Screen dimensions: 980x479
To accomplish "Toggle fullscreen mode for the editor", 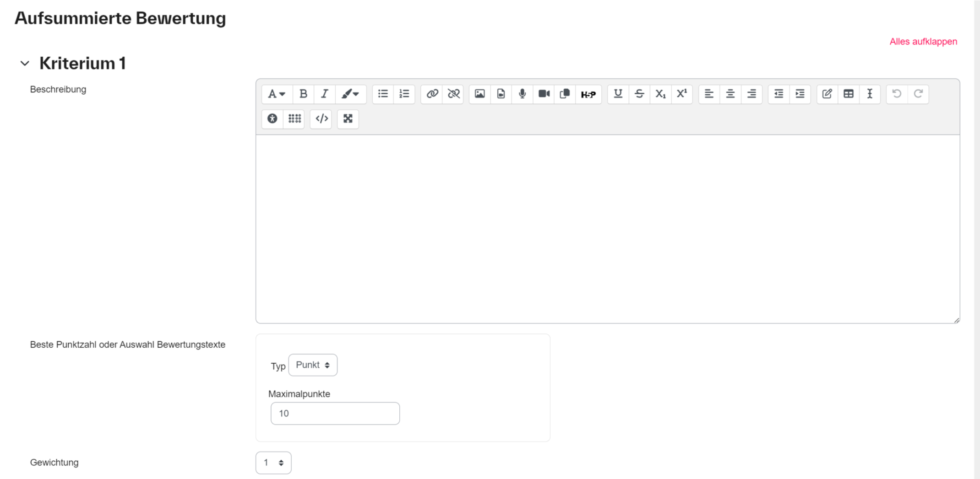I will coord(348,119).
